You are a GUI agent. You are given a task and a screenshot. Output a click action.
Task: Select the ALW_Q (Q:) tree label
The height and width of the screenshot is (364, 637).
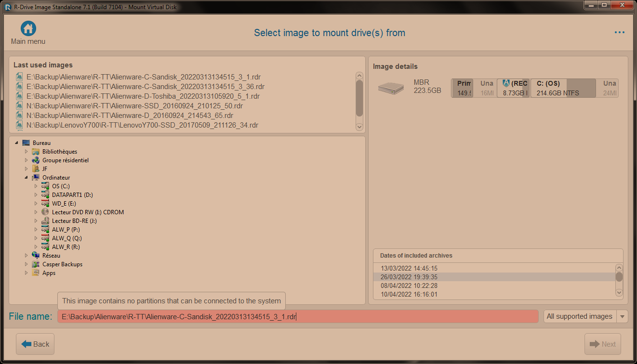tap(67, 238)
